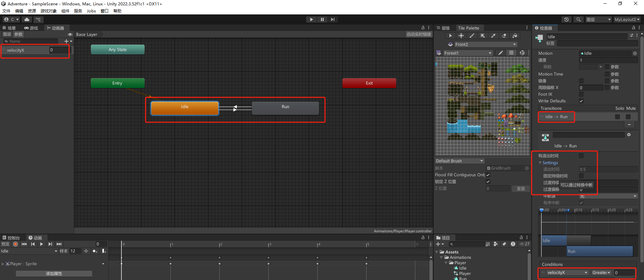Viewport: 644px width, 280px height.
Task: Select the paintbrush tool in Tile Palette
Action: (472, 36)
